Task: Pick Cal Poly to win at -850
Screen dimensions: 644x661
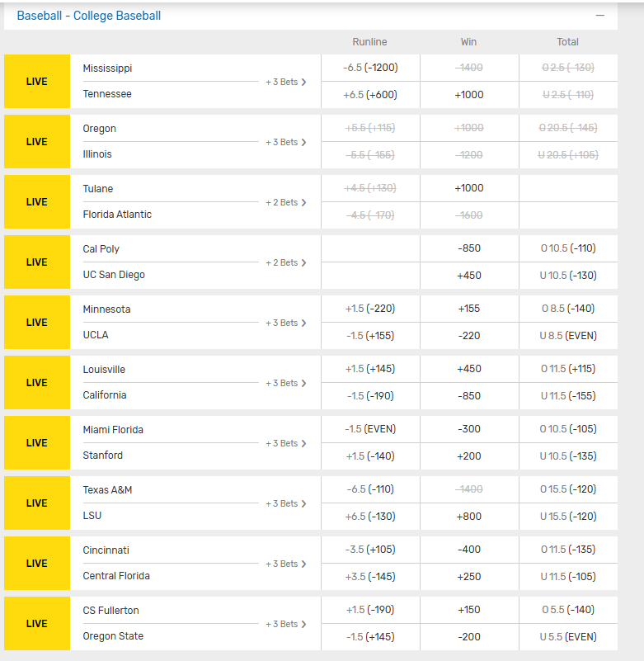Action: coord(469,248)
